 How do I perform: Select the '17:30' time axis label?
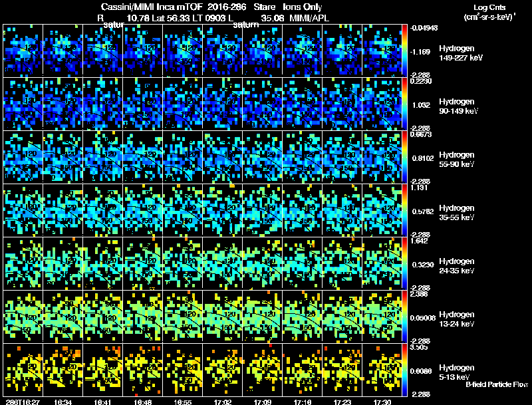382,402
